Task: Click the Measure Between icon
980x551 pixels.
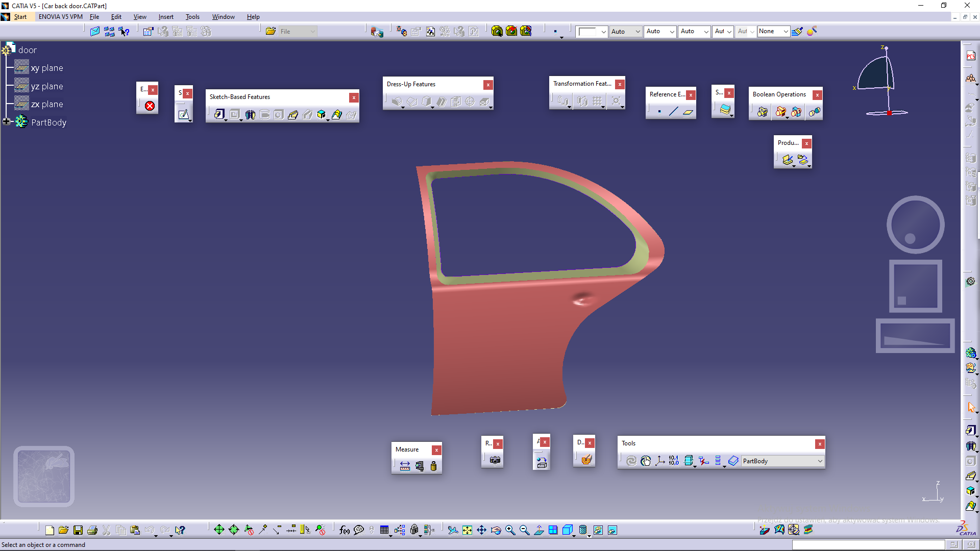Action: point(405,466)
